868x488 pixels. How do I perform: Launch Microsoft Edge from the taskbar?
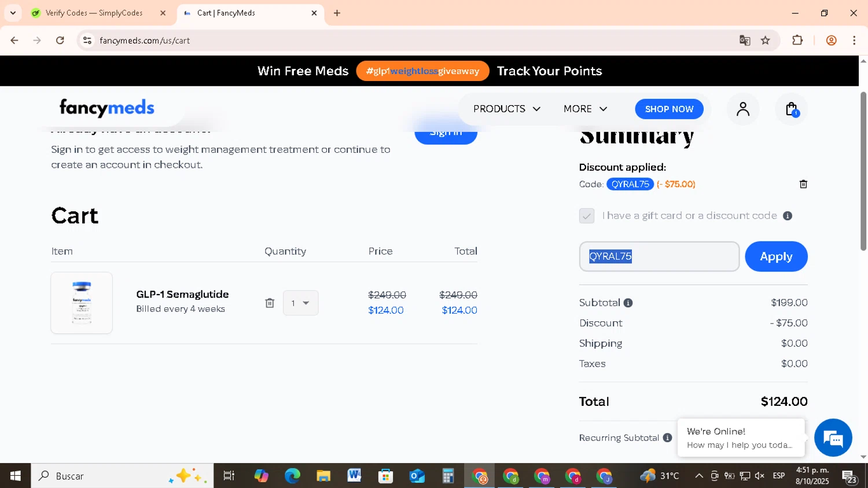point(292,476)
